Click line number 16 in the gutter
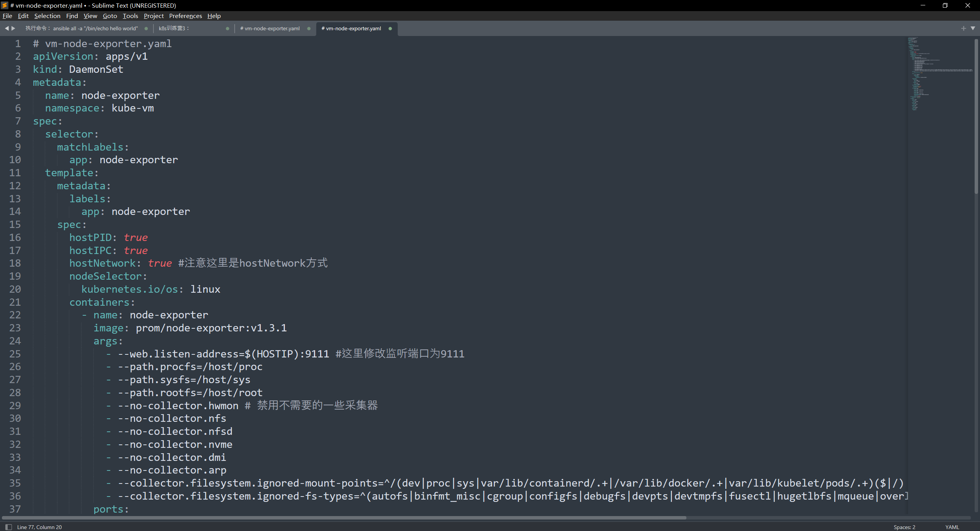The width and height of the screenshot is (980, 531). 15,238
